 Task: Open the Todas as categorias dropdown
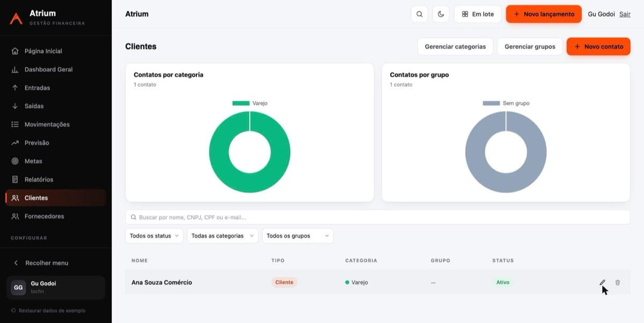click(223, 236)
